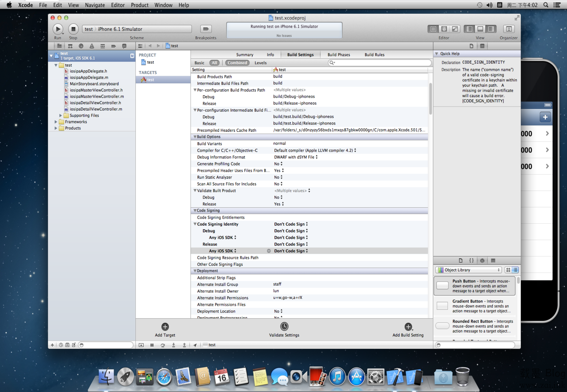This screenshot has height=392, width=567.
Task: Click the Breakpoints toggle icon
Action: coord(205,29)
